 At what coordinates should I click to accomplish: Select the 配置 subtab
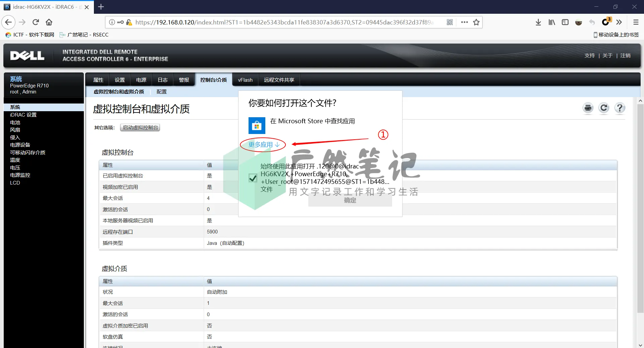(162, 92)
